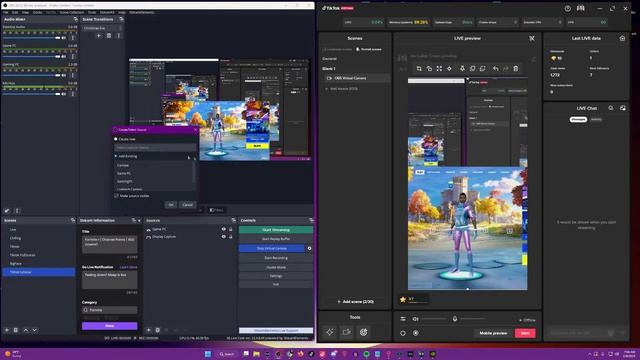Open virtual camera settings gear in OBS Controls
Viewport: 640px width, 360px height.
[309, 248]
